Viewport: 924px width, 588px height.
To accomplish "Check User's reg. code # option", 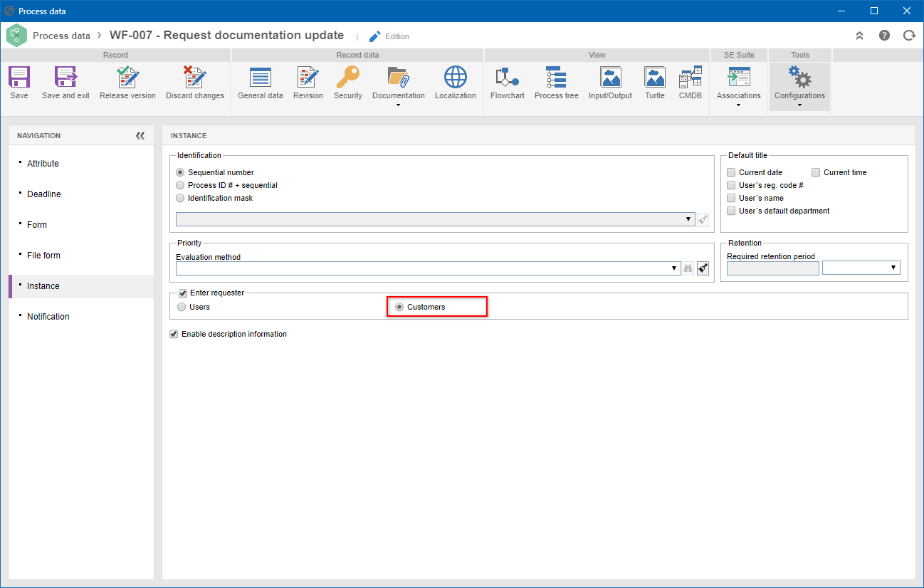I will point(731,185).
